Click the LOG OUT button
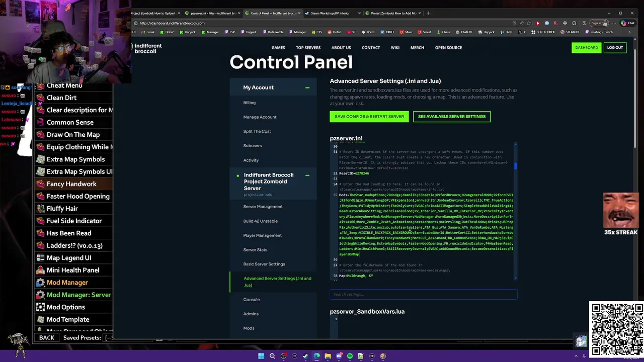 615,48
